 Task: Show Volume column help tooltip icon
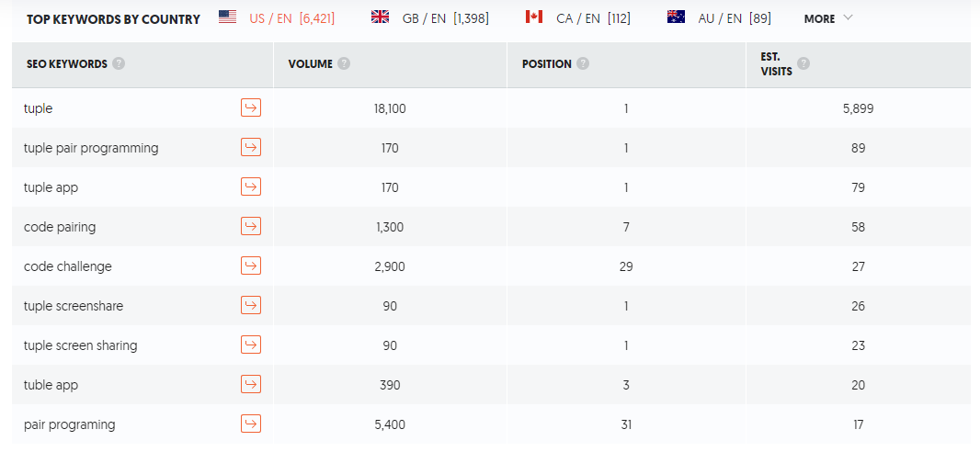[344, 64]
